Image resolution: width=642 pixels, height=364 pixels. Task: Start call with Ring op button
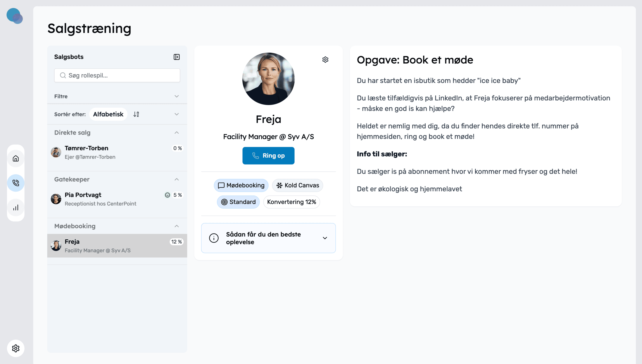268,156
